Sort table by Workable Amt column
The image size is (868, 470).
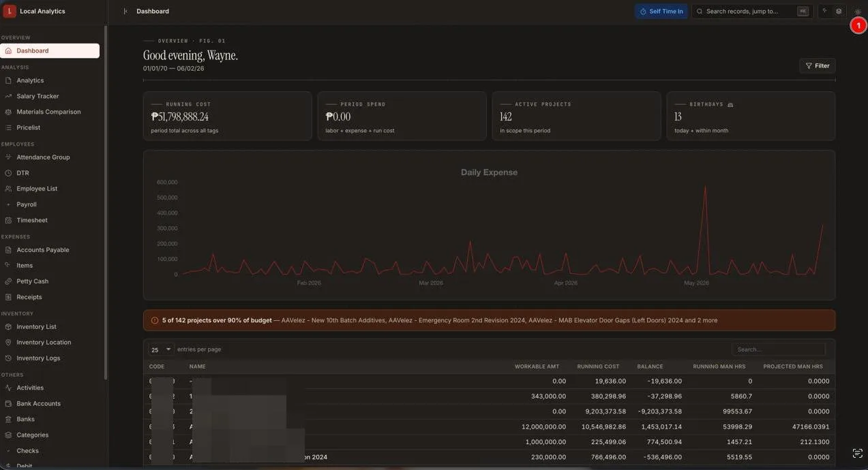pos(537,366)
